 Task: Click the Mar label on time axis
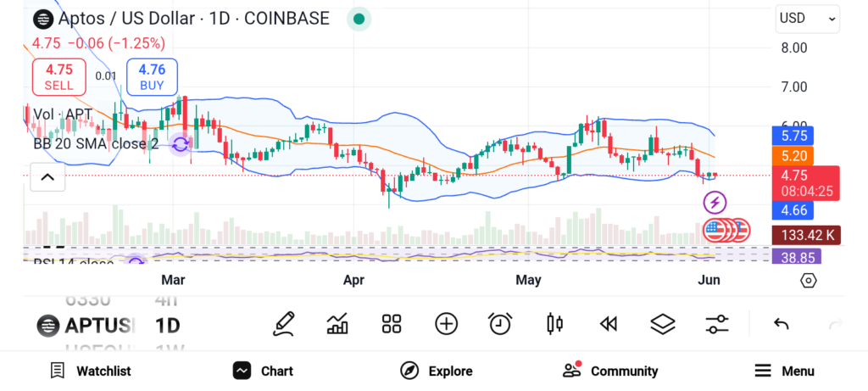(x=173, y=280)
